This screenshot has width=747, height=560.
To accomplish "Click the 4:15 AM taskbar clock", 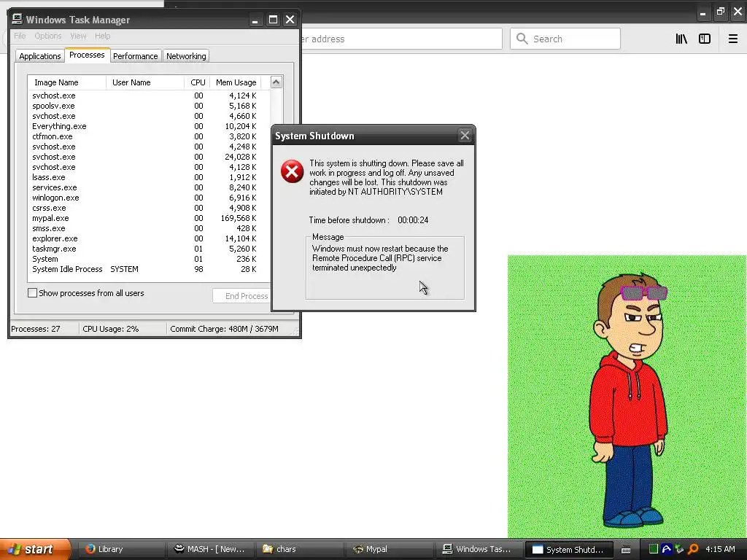I will (720, 549).
